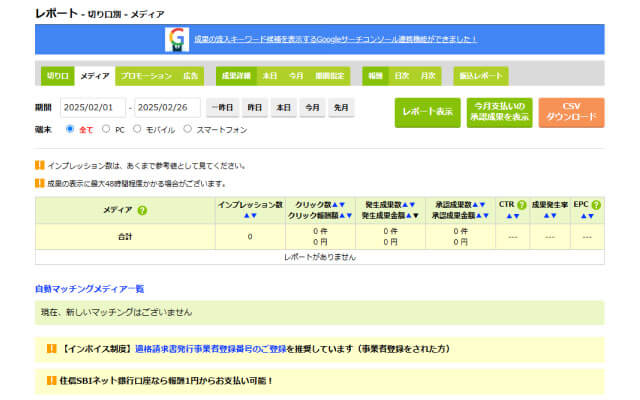This screenshot has width=640, height=400.
Task: Open the help icon next to CTR
Action: (x=522, y=205)
